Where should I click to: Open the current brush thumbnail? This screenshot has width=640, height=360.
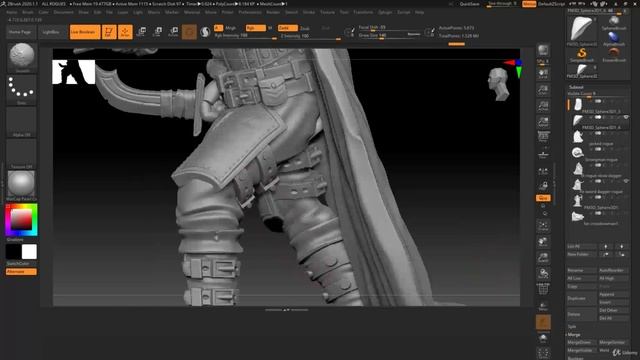point(22,57)
